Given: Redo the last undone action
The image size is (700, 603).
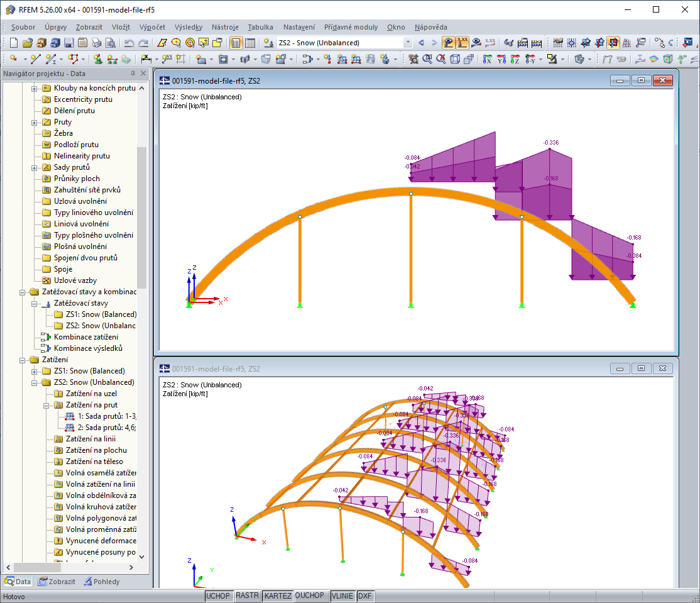Looking at the screenshot, I should pos(143,43).
